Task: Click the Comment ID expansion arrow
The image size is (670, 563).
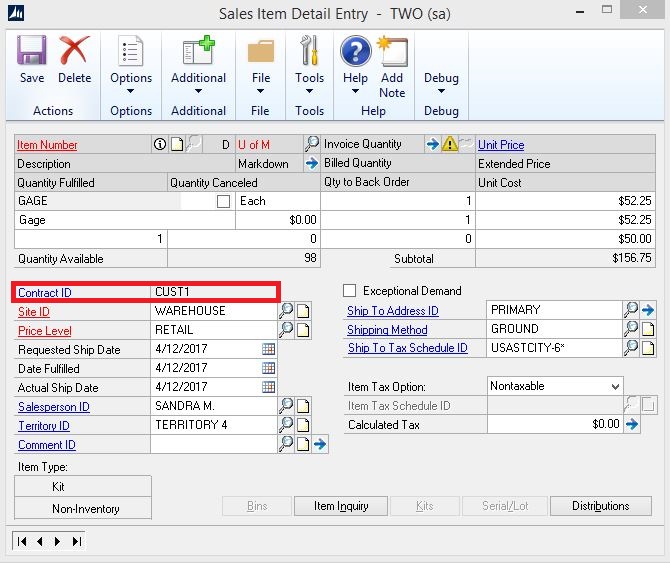Action: point(320,444)
